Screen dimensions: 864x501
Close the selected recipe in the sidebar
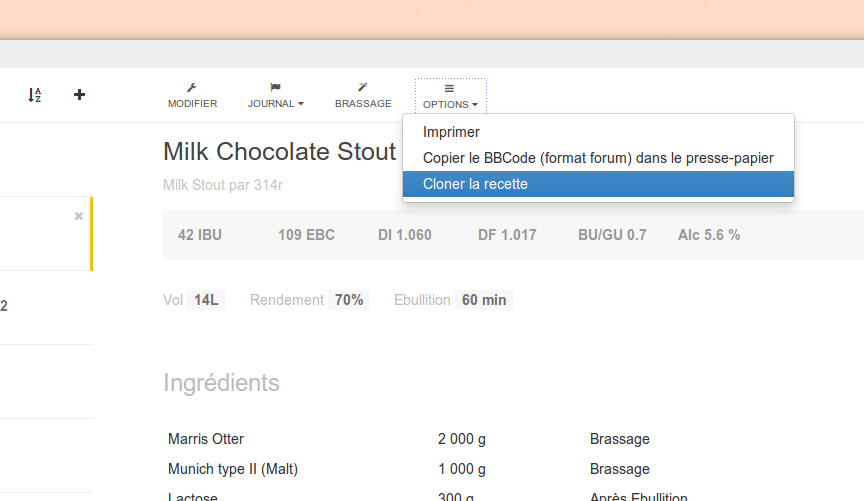tap(79, 216)
